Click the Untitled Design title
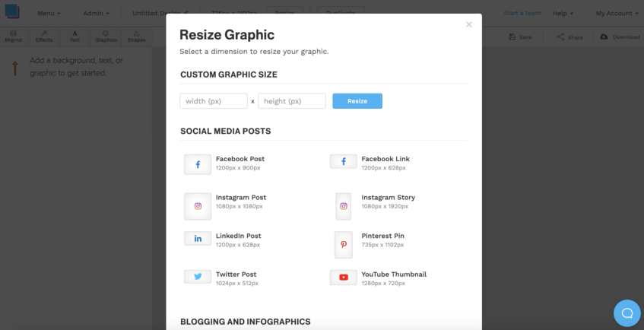Screen dimensions: 644x330 [x=157, y=13]
